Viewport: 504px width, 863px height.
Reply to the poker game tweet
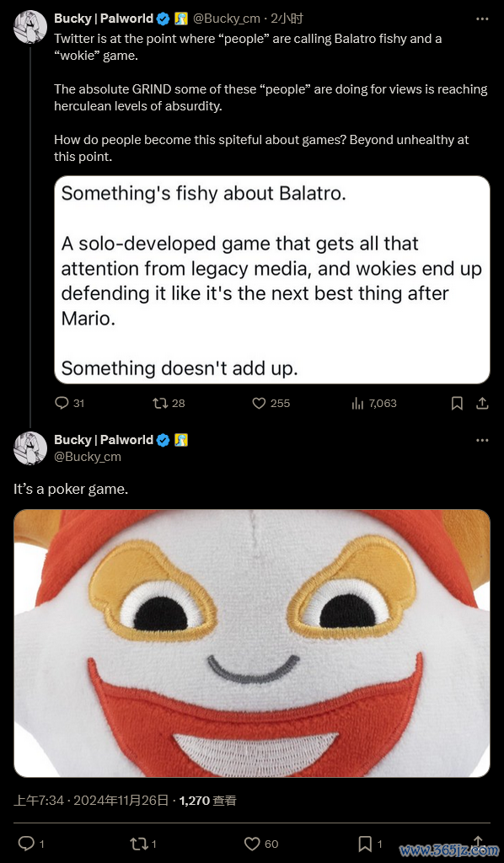pos(31,844)
